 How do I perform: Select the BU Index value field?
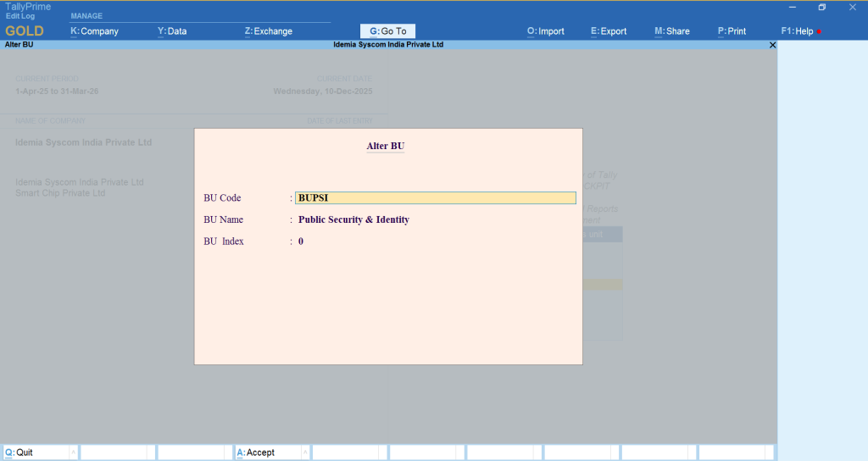[x=301, y=242]
